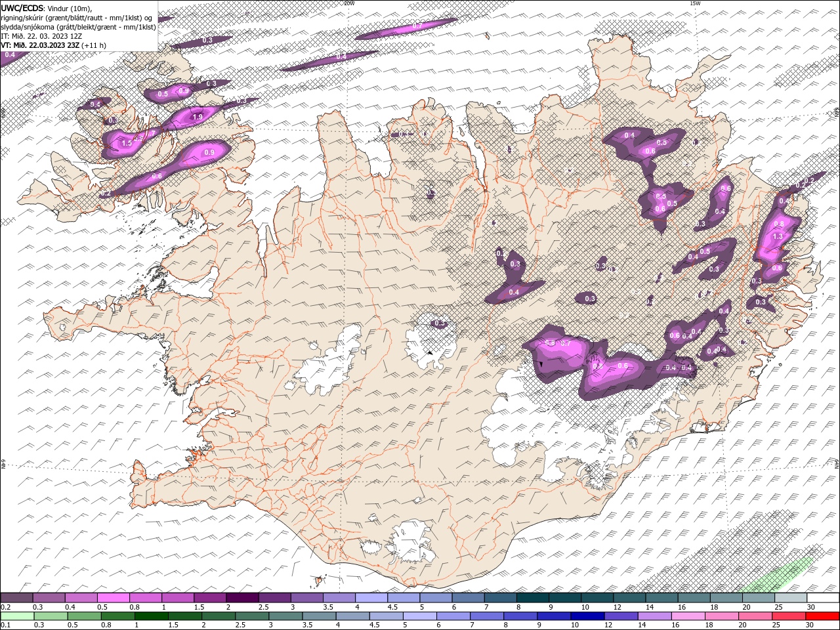The width and height of the screenshot is (840, 630).
Task: Select the dark green swatch labeled 1 in the lower scale
Action: click(x=152, y=616)
